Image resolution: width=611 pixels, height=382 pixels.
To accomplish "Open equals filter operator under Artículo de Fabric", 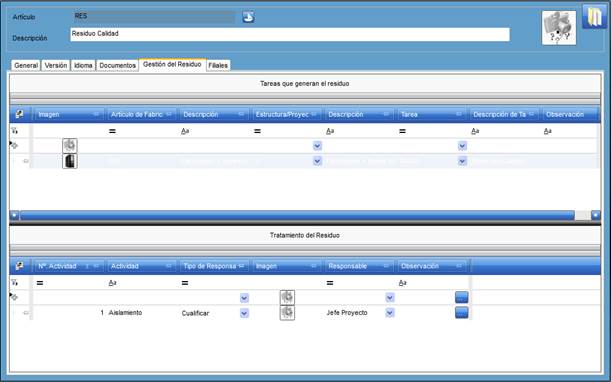I will 112,131.
